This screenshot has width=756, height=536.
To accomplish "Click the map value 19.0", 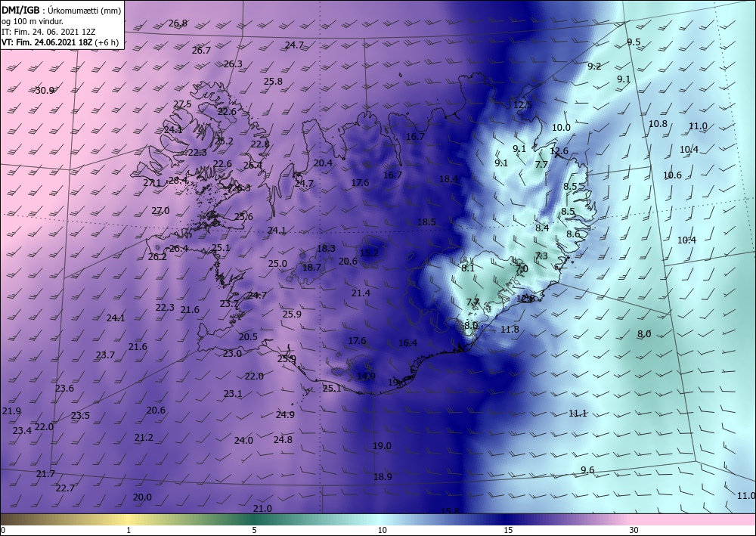I will [382, 445].
